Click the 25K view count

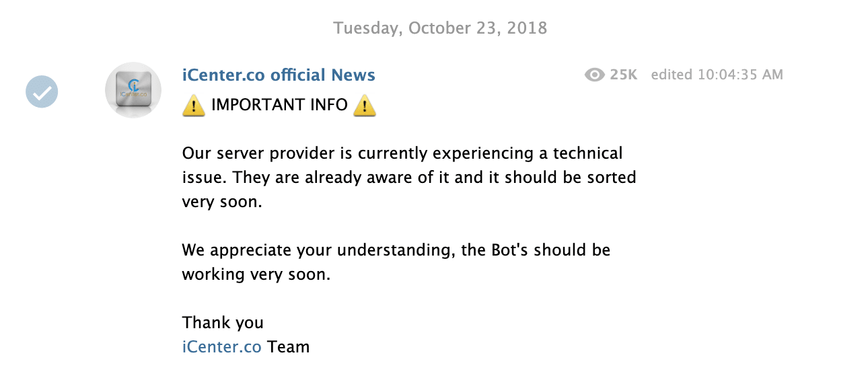(623, 75)
